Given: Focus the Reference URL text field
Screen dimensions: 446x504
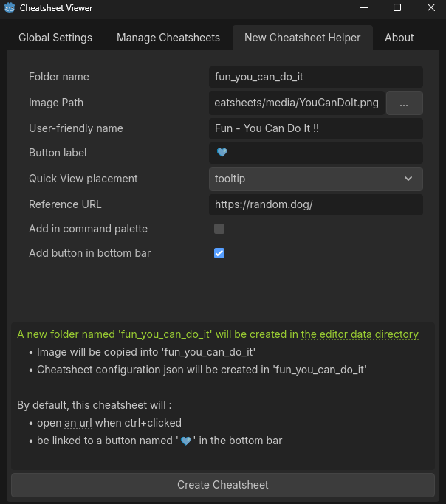Looking at the screenshot, I should 315,204.
